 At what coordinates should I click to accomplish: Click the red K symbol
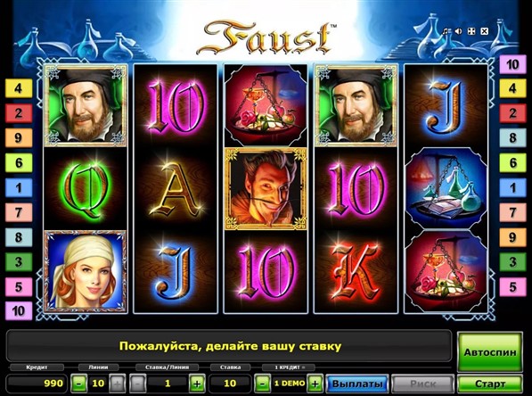click(356, 272)
